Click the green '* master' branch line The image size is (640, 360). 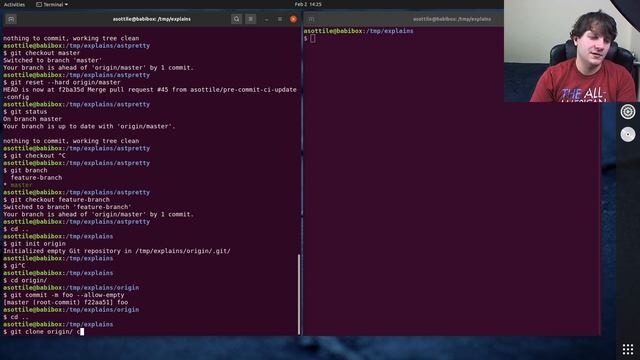tap(18, 185)
